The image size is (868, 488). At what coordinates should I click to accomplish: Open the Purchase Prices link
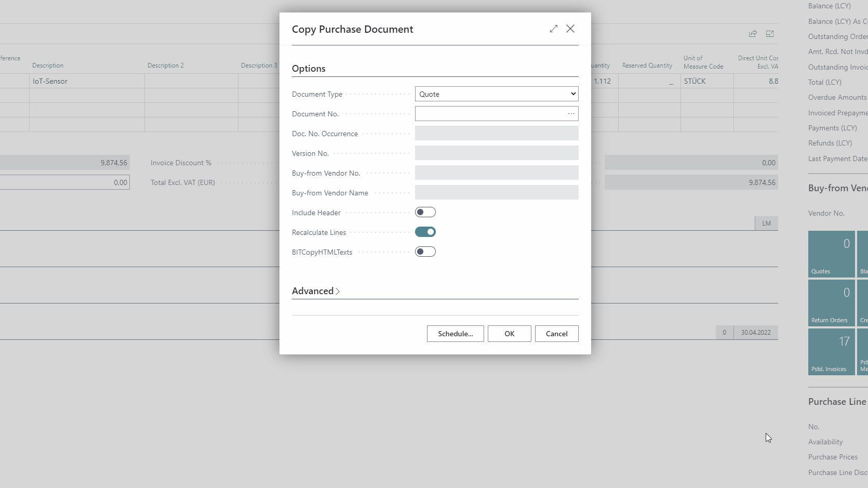pos(833,457)
